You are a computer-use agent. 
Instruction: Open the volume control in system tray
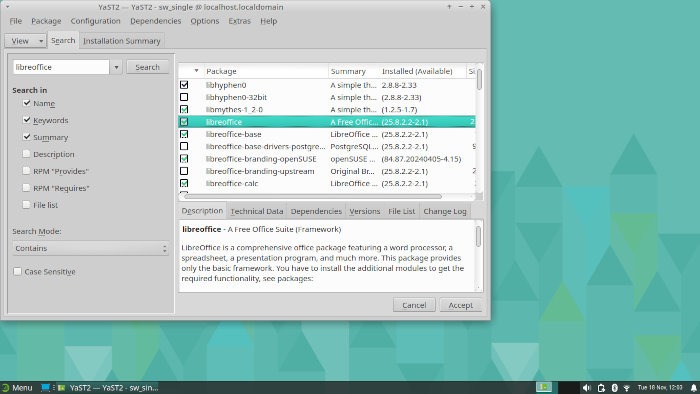pyautogui.click(x=587, y=388)
